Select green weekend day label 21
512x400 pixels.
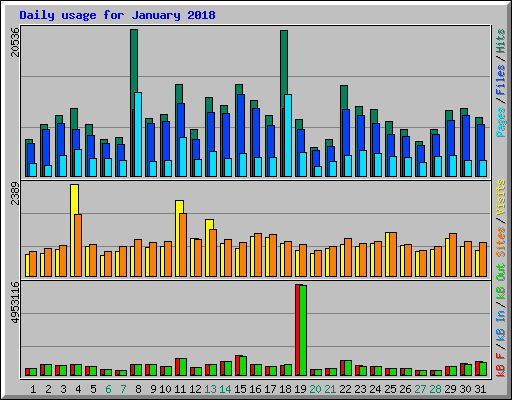pos(330,389)
